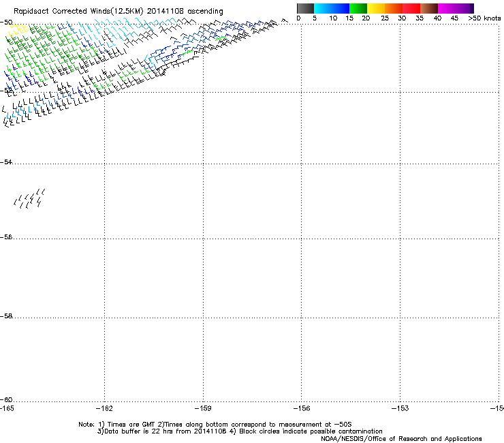Click the '-165' longitude axis label
Image resolution: width=504 pixels, height=443 pixels.
(x=7, y=408)
